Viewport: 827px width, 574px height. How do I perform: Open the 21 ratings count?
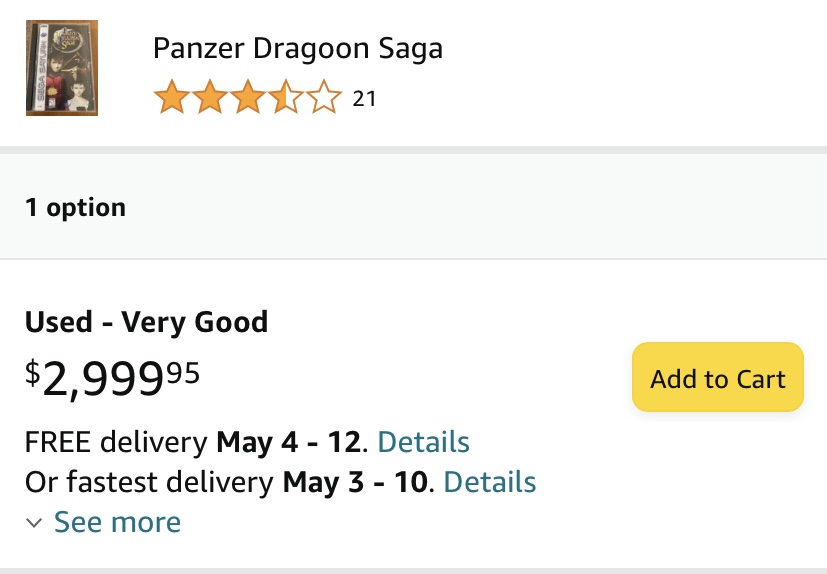[x=364, y=99]
